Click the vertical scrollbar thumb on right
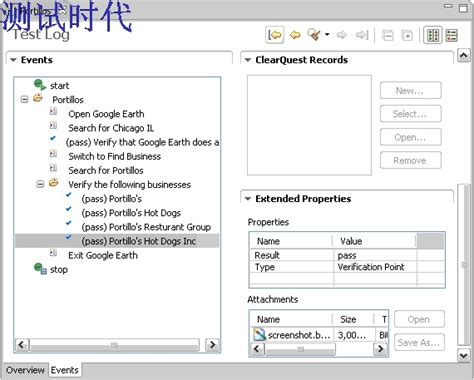This screenshot has width=474, height=380. tap(463, 265)
